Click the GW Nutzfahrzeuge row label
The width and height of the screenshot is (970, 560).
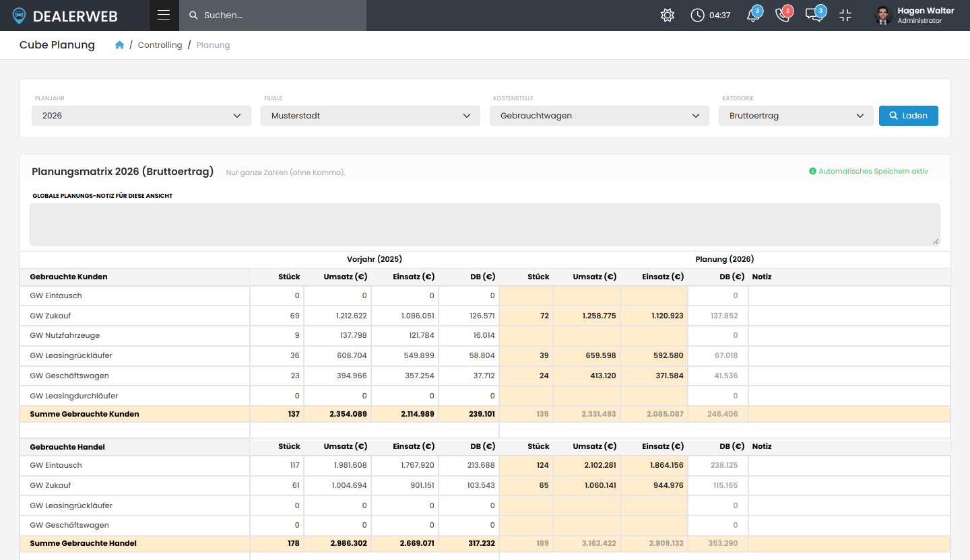coord(65,335)
